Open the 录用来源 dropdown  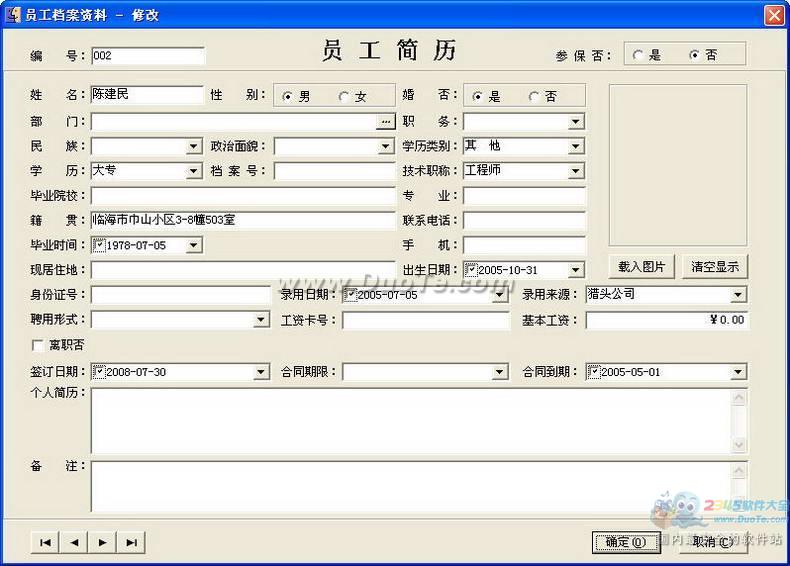tap(738, 295)
